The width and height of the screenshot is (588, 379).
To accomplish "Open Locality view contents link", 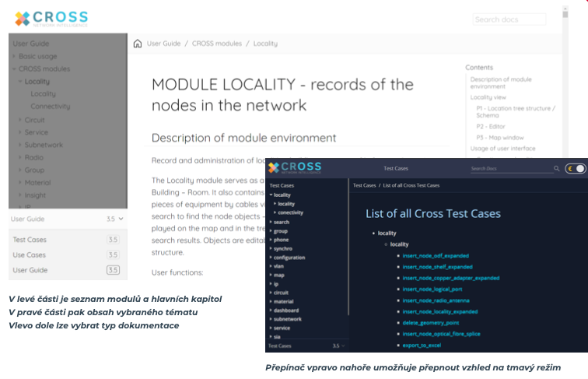I will click(488, 97).
